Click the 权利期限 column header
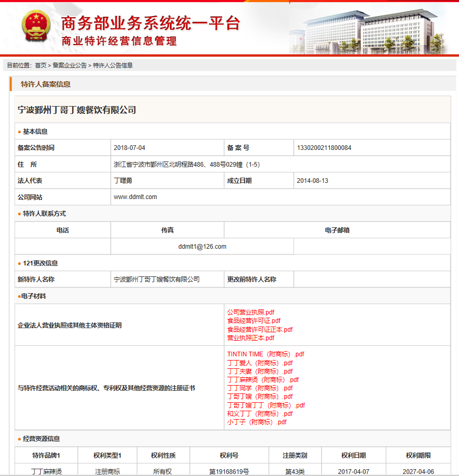Viewport: 459px width, 476px height. click(x=418, y=455)
